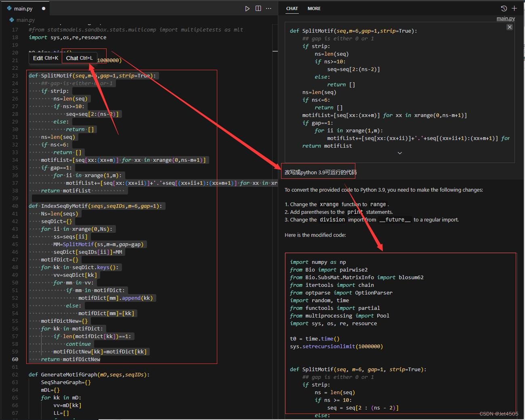Viewport: 525px width, 420px height.
Task: Click 'sys.setrecursionlimit(1000000)' in the response
Action: pos(336,347)
